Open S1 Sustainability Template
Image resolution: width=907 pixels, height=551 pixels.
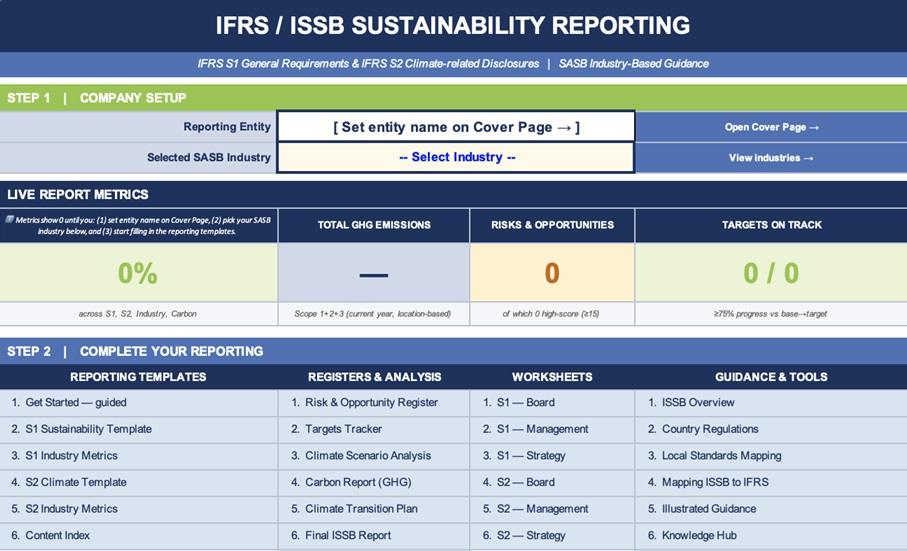point(139,429)
